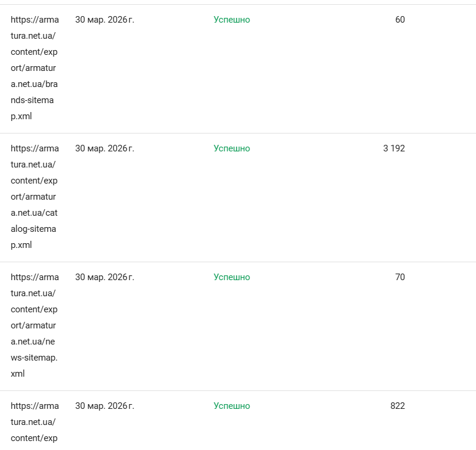Click the date cell in the news-sitemap row
Screen dimensions: 476x450
105,277
